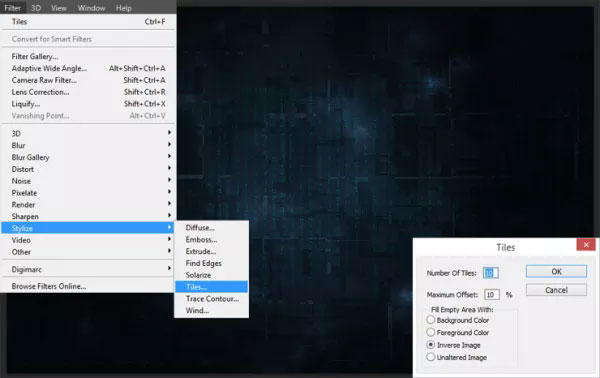Reapply last Tiles filter with Ctrl+F entry
This screenshot has width=600, height=378.
pyautogui.click(x=88, y=22)
